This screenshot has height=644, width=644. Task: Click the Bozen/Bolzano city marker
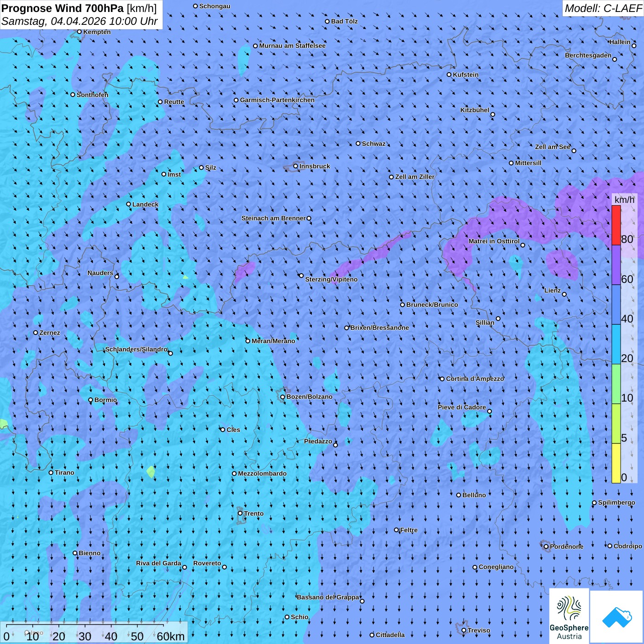tap(283, 397)
